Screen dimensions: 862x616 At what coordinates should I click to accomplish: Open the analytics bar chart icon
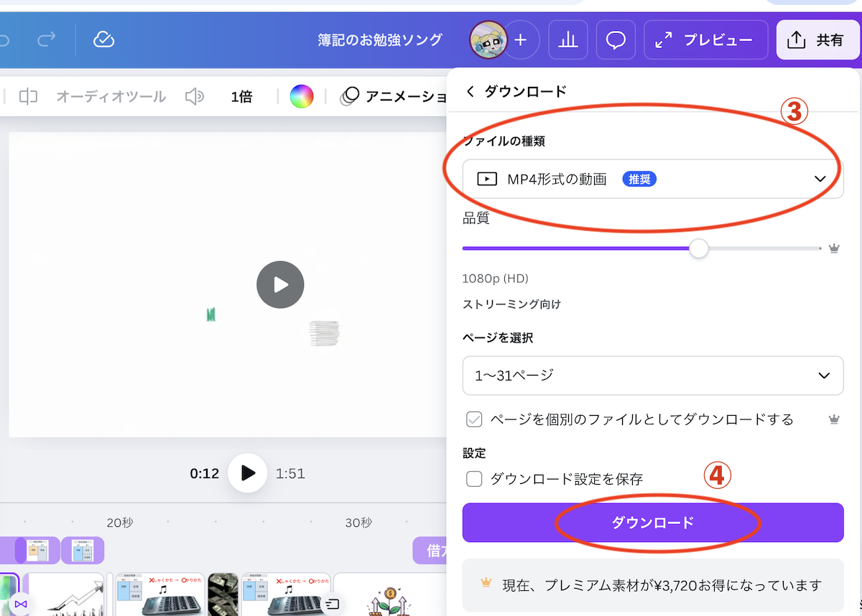click(568, 40)
